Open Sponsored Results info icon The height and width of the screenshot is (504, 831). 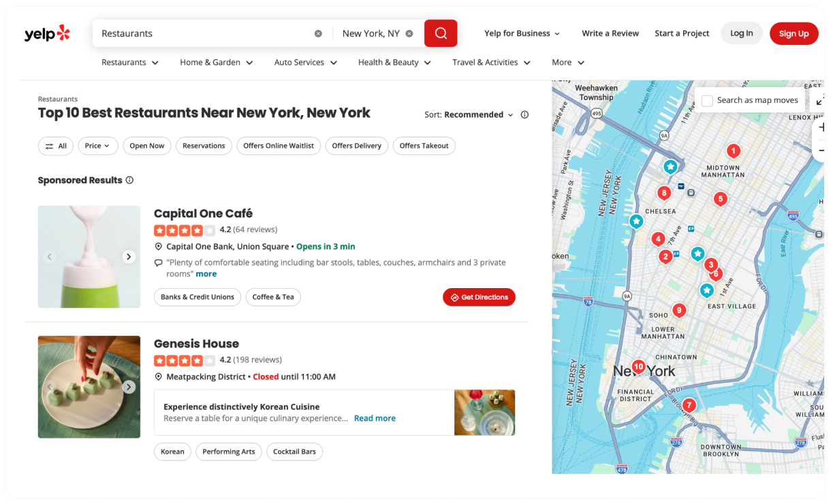pos(129,180)
